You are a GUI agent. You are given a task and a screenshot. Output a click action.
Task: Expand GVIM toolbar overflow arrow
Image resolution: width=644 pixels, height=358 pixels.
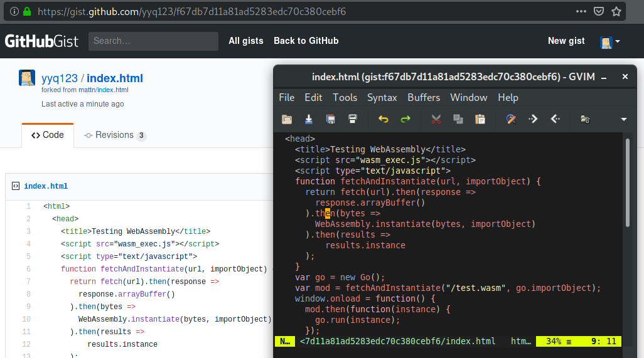pyautogui.click(x=624, y=119)
